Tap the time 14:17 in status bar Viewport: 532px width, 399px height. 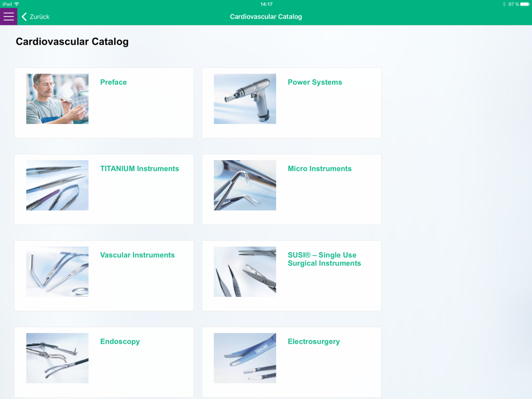pos(267,4)
